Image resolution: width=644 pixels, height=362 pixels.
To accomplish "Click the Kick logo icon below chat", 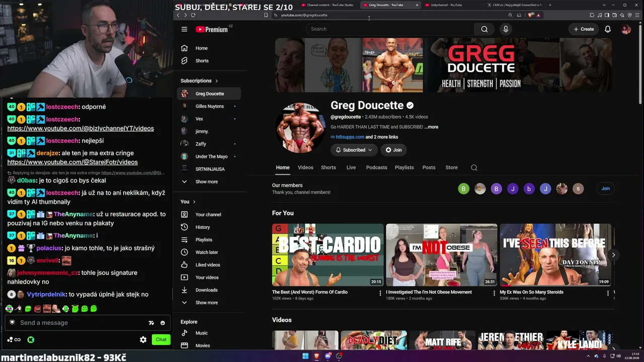I will coord(31,340).
